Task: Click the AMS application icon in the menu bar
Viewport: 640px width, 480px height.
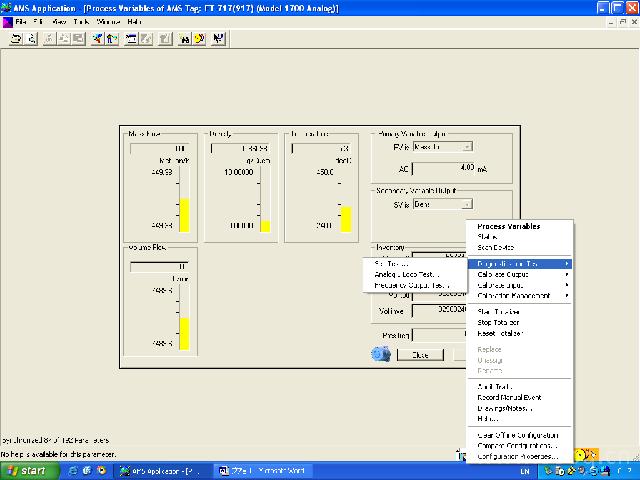Action: point(7,21)
